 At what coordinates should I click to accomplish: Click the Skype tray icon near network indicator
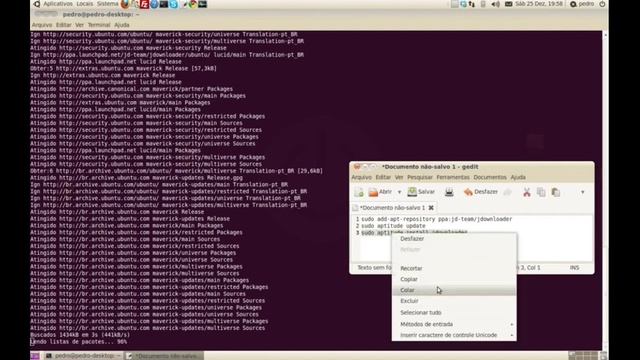[x=463, y=4]
